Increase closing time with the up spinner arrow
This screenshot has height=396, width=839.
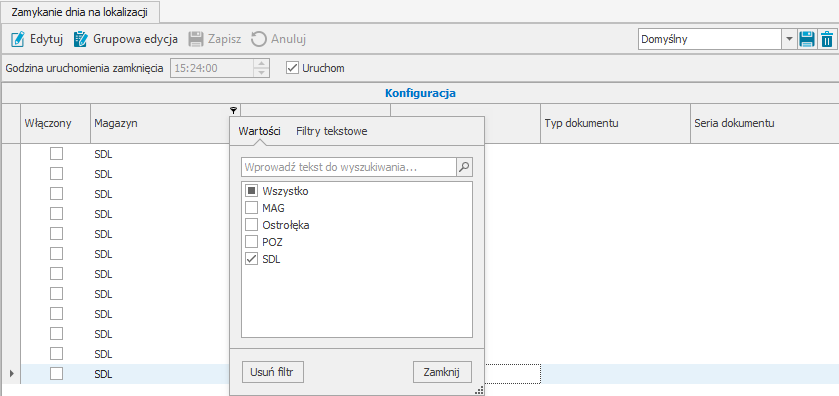261,63
